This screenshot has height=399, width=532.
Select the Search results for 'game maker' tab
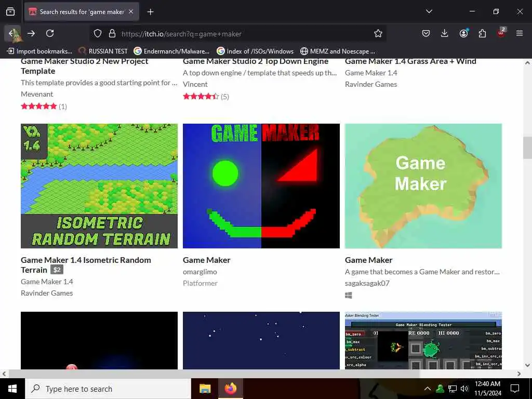point(82,12)
